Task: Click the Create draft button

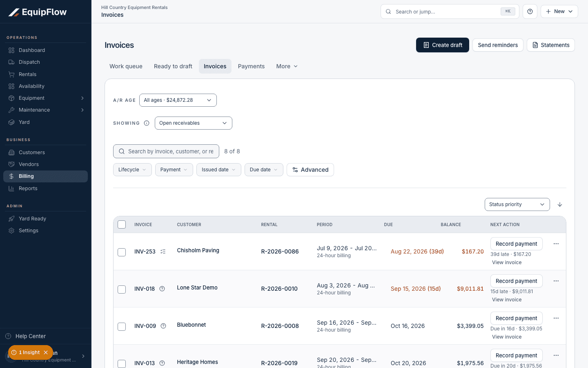Action: tap(443, 45)
